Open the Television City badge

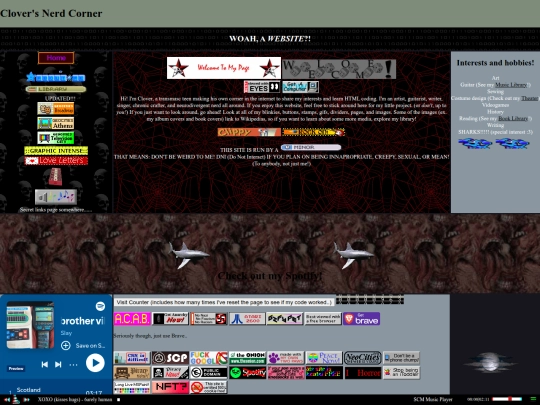coord(55,138)
